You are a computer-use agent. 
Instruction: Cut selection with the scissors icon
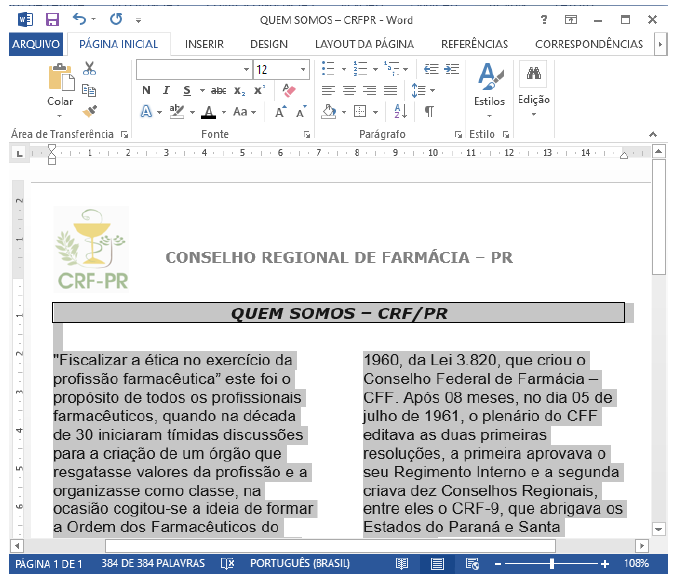89,68
